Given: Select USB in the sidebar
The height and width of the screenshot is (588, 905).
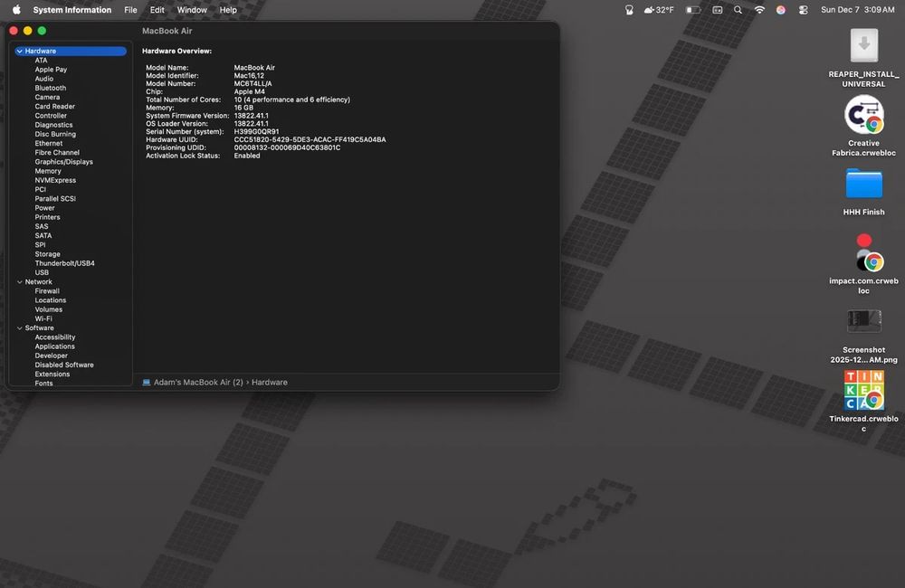Looking at the screenshot, I should (42, 272).
